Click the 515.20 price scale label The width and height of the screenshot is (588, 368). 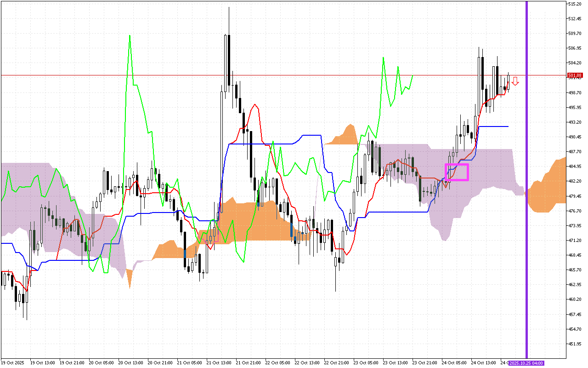[575, 4]
